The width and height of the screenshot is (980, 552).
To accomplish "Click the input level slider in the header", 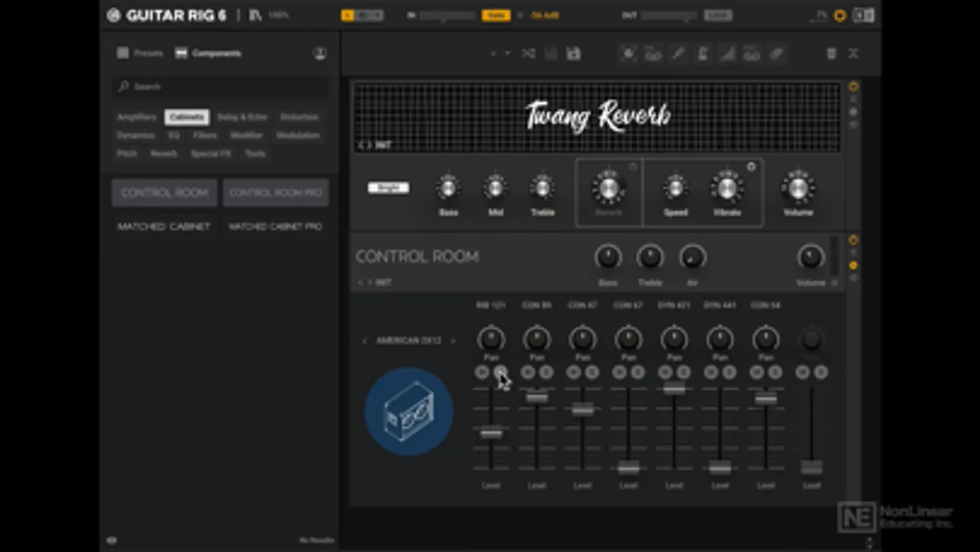I will coord(447,15).
